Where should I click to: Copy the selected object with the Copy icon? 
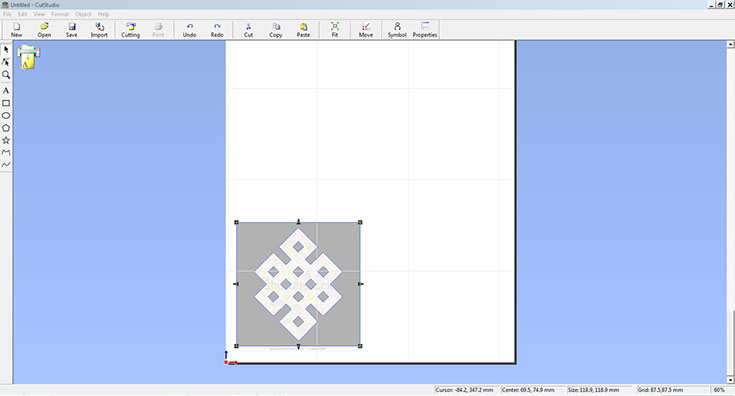pos(276,30)
